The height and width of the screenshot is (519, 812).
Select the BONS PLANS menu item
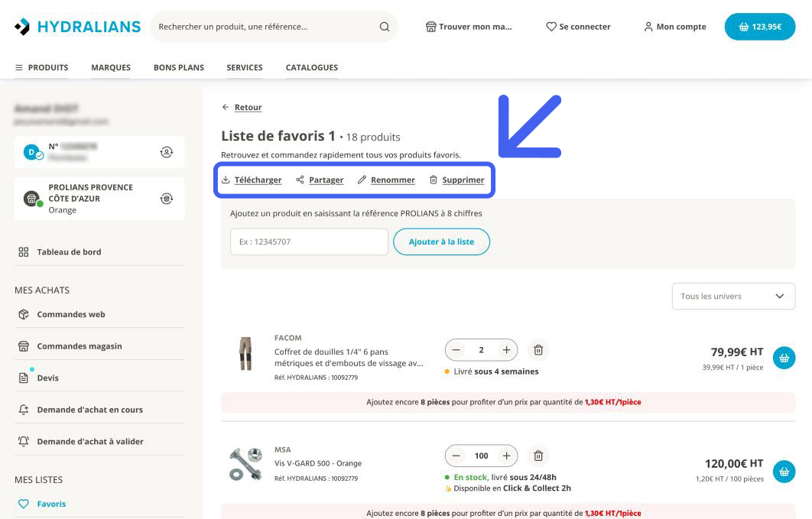click(x=179, y=67)
